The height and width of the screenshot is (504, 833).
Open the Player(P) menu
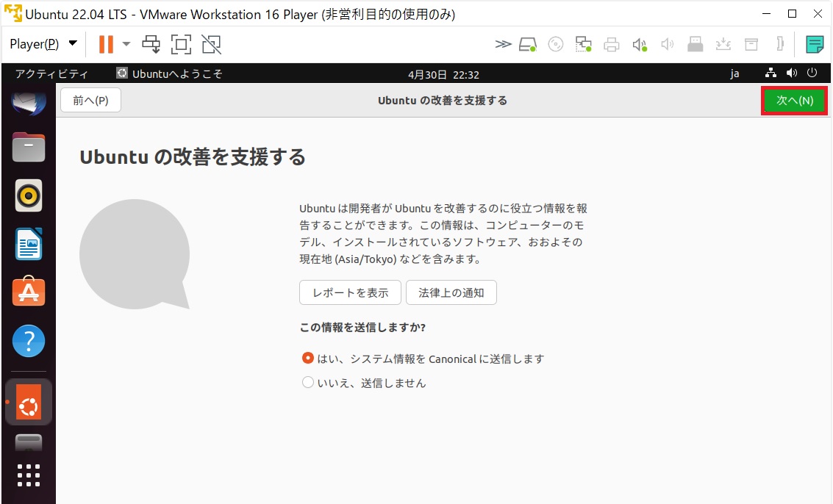[x=43, y=44]
